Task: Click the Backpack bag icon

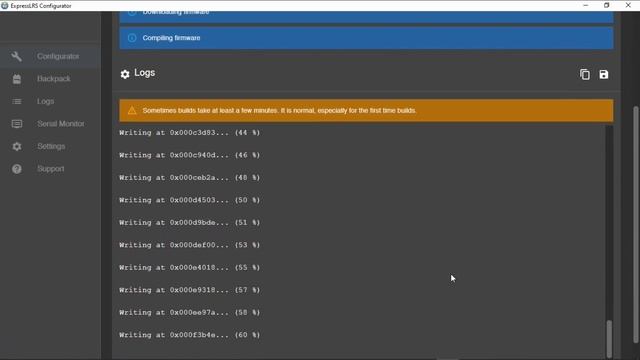Action: click(17, 79)
